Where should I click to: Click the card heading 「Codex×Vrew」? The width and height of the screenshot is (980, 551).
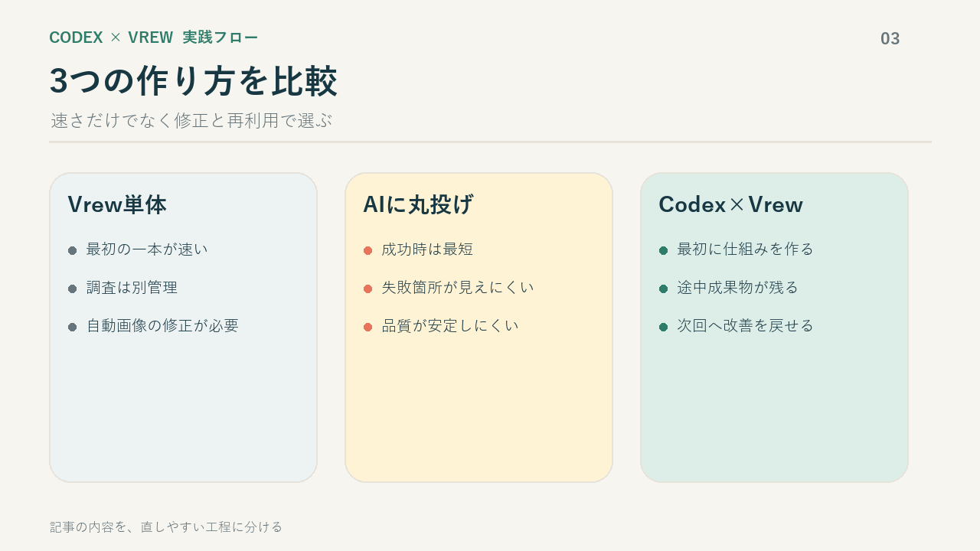pos(730,204)
